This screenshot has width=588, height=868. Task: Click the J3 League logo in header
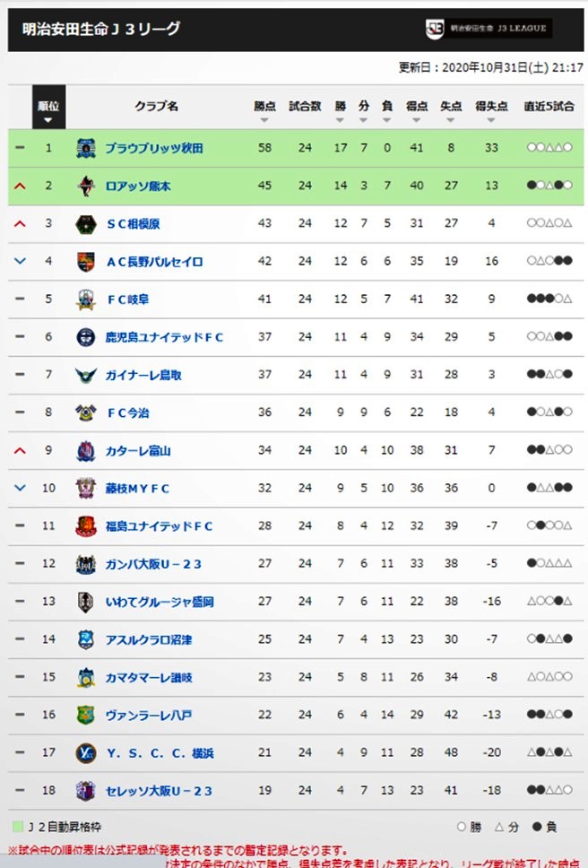click(x=489, y=28)
